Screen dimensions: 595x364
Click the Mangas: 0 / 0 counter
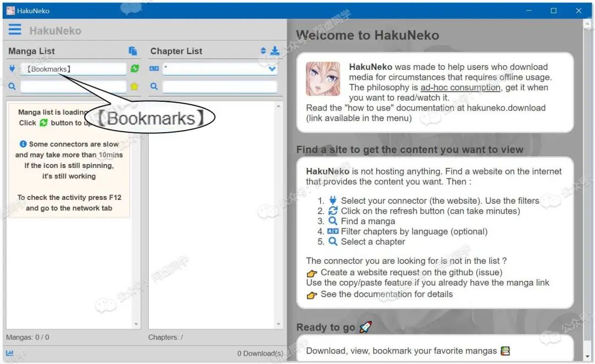tap(28, 337)
